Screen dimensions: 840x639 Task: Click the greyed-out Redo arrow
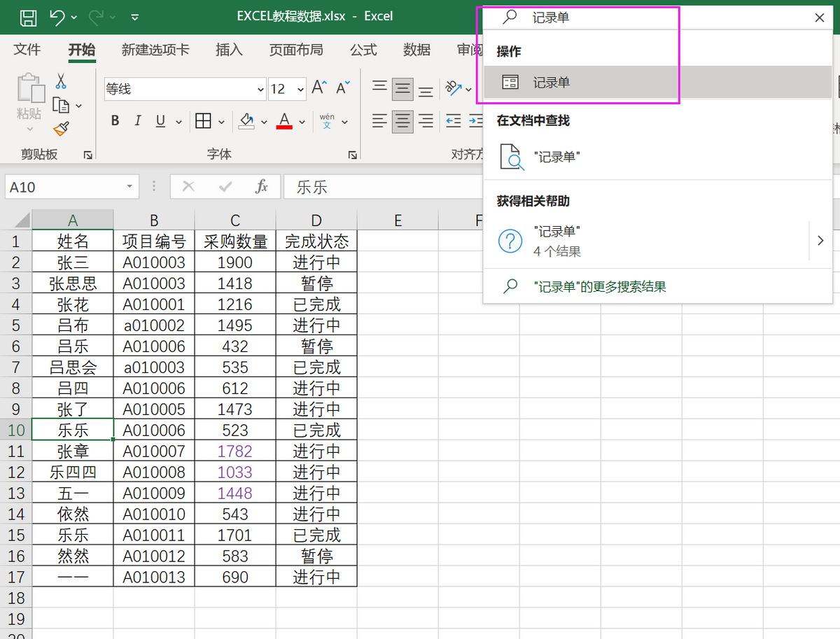[x=97, y=17]
